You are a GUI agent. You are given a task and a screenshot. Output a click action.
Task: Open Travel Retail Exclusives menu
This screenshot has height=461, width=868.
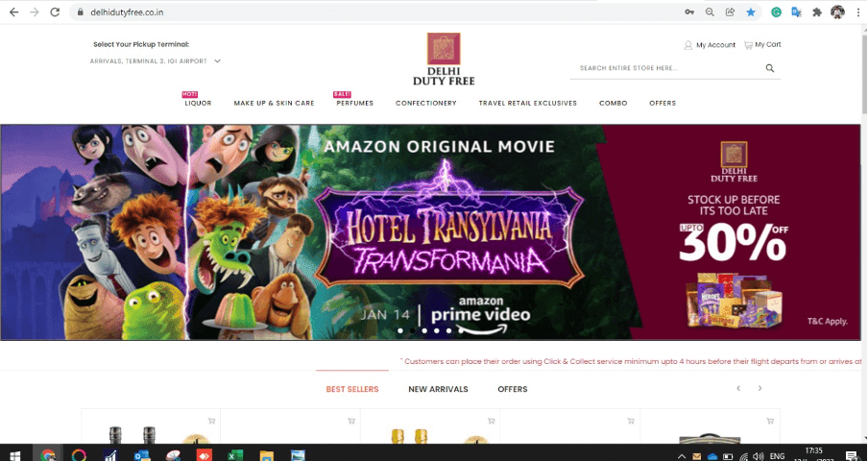point(527,103)
